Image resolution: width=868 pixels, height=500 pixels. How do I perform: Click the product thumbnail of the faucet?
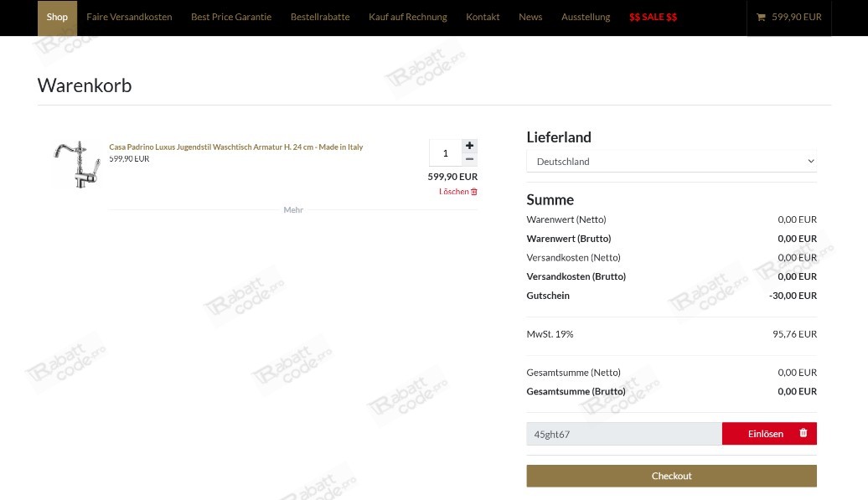click(76, 163)
